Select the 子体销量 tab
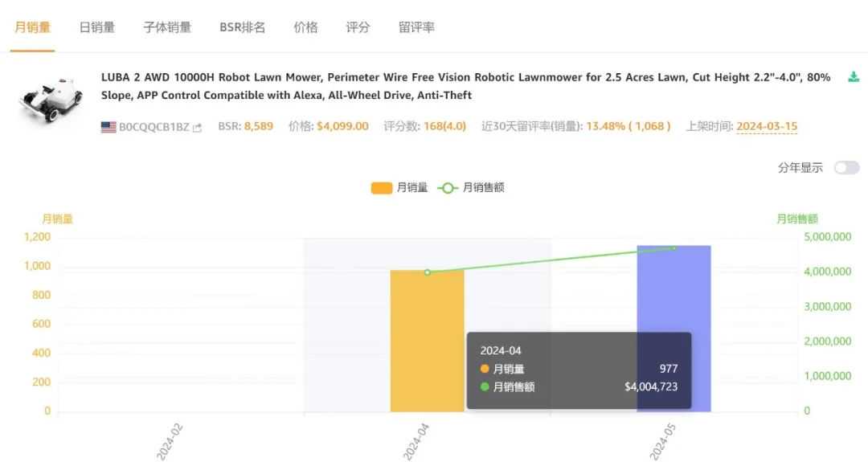The width and height of the screenshot is (868, 462). [x=167, y=27]
